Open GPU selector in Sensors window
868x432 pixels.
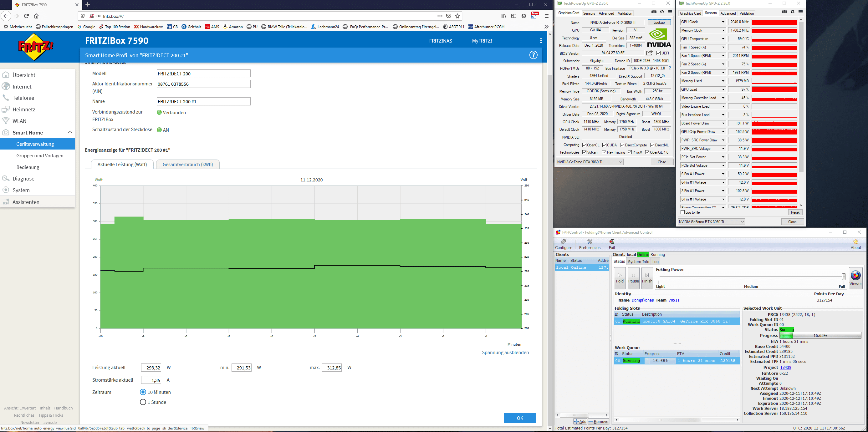[x=711, y=221]
